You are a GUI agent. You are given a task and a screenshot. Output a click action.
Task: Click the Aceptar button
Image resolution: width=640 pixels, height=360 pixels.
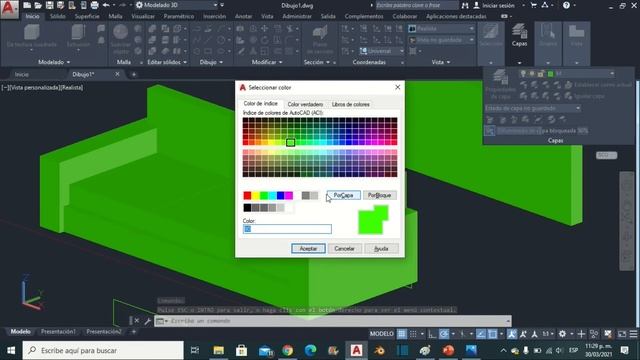point(308,248)
